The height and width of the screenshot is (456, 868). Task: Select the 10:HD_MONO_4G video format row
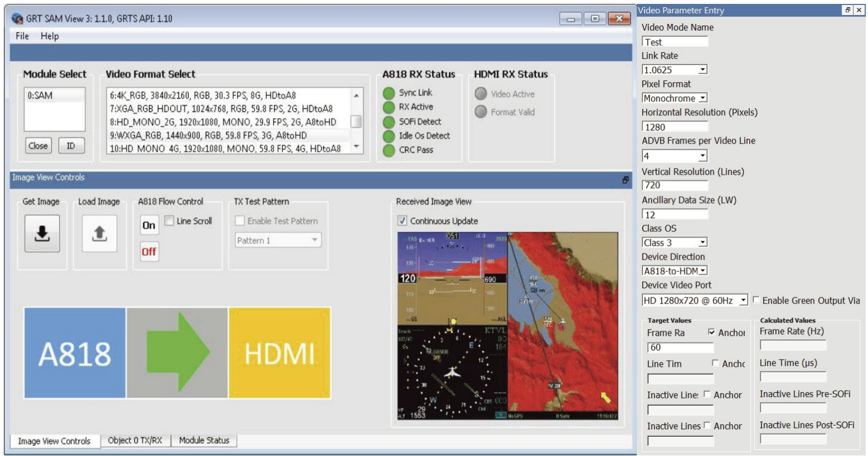tap(229, 148)
